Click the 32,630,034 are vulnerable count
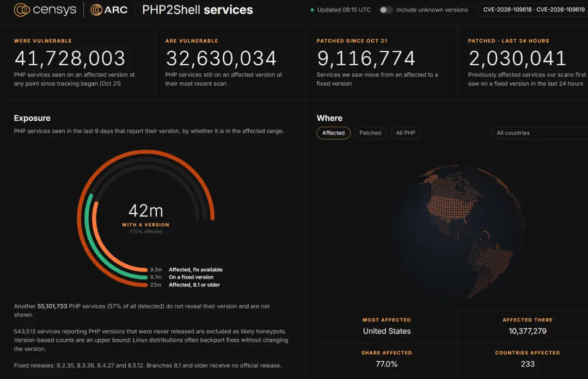This screenshot has height=379, width=588. click(221, 58)
